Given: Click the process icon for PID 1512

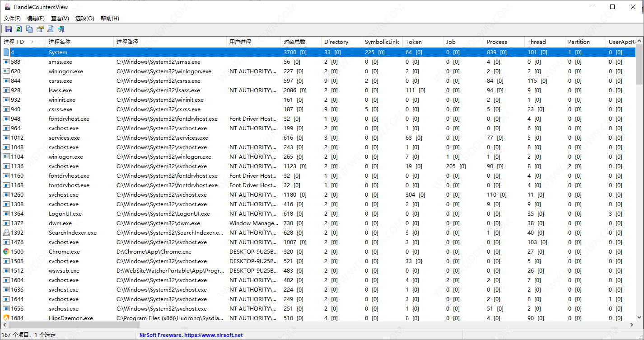Looking at the screenshot, I should tap(6, 271).
